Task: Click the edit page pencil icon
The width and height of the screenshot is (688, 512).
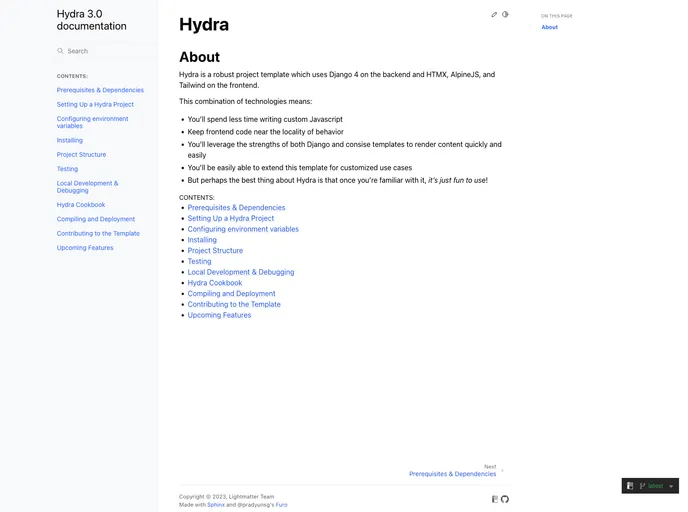Action: pyautogui.click(x=494, y=14)
